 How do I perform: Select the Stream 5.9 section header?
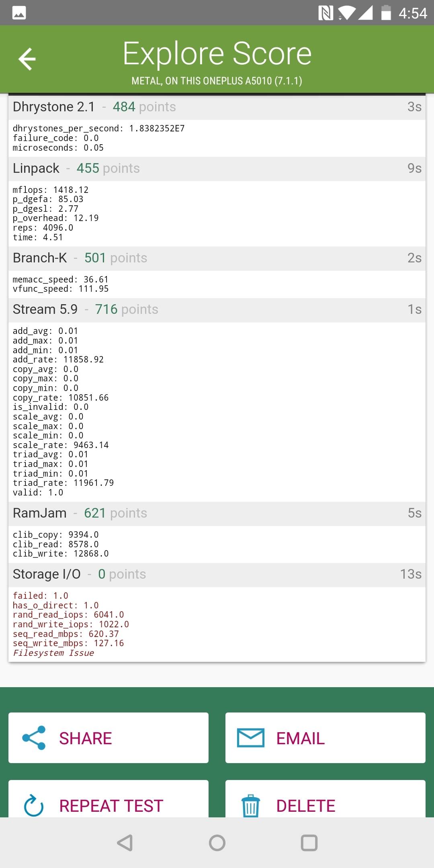point(217,309)
